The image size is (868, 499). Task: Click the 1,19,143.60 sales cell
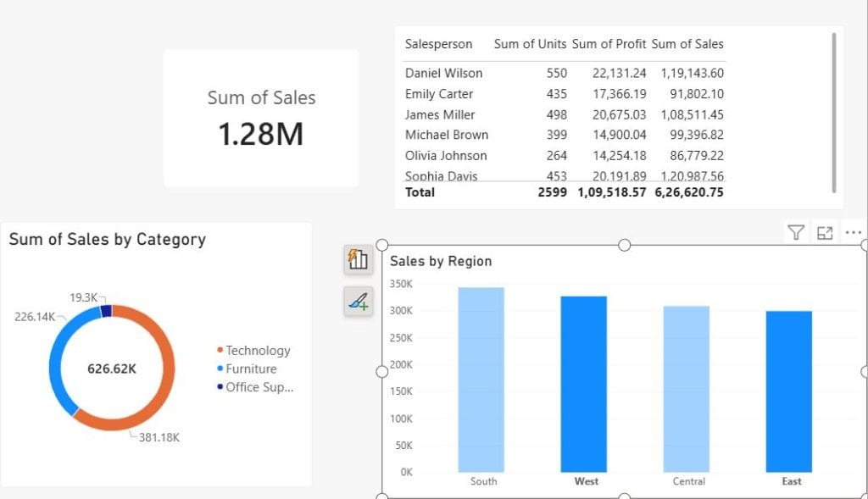692,73
